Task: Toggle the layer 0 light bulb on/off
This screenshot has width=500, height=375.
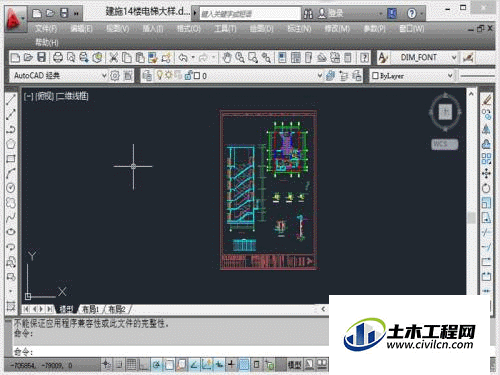Action: (x=160, y=75)
